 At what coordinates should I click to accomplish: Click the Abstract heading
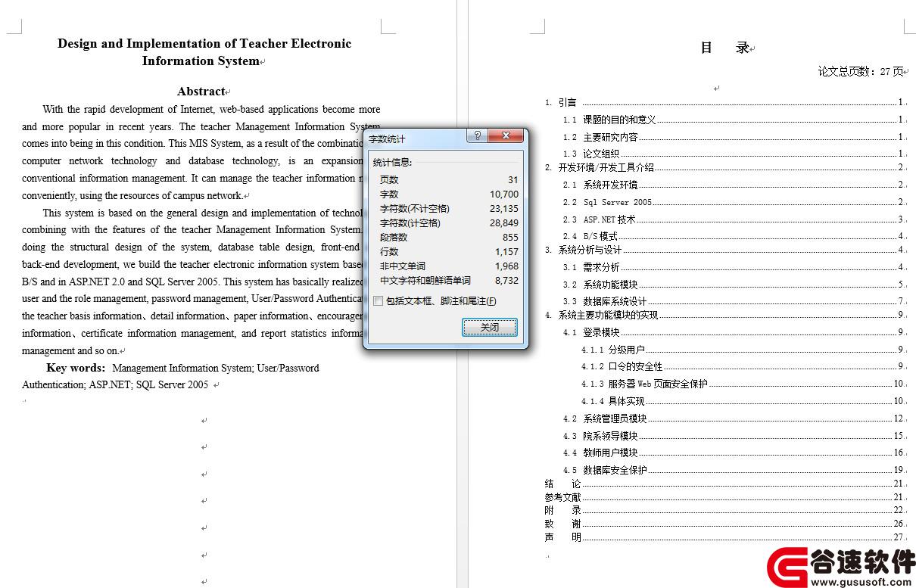201,92
